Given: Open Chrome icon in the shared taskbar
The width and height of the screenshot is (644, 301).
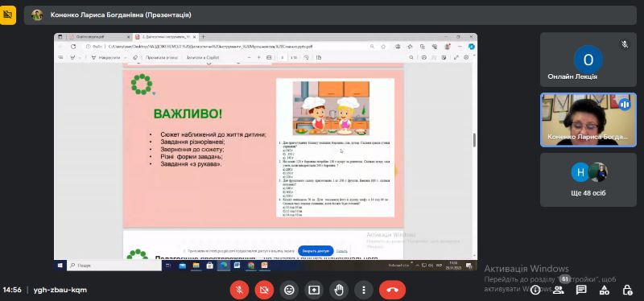Looking at the screenshot, I should pyautogui.click(x=251, y=266).
